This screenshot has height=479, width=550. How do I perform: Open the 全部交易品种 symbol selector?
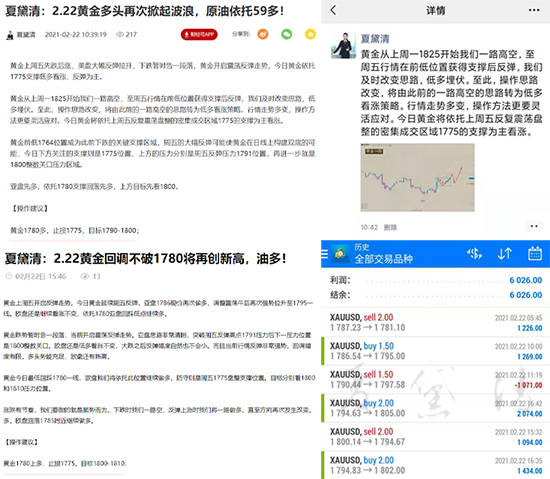click(x=383, y=259)
